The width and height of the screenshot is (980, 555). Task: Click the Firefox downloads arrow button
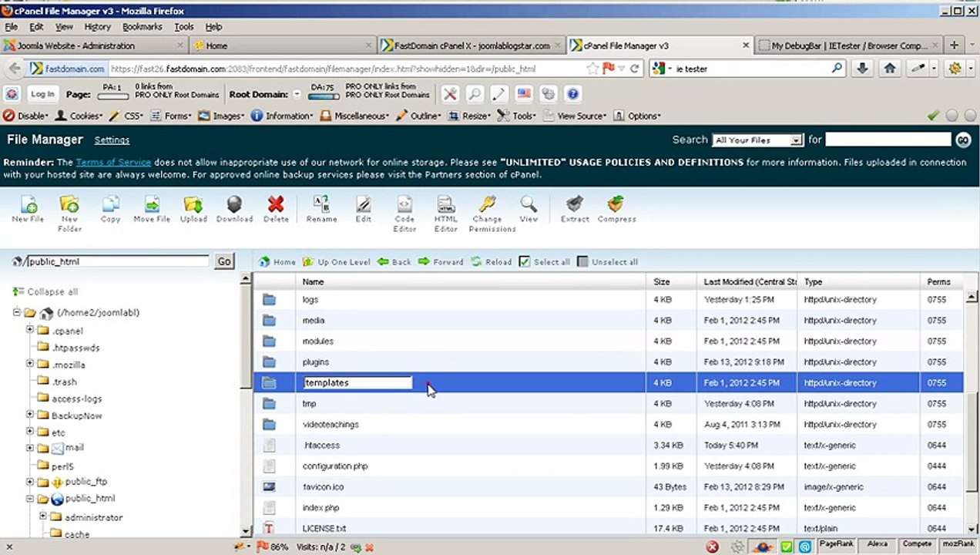point(862,69)
